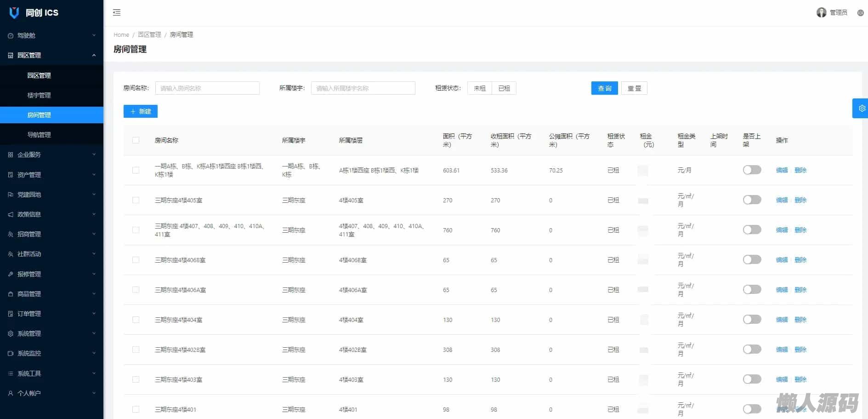Image resolution: width=868 pixels, height=419 pixels.
Task: Open 楼宇管理 in sidebar
Action: tap(39, 95)
